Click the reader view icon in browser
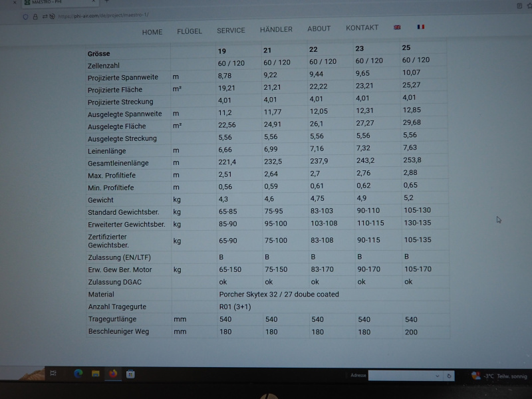This screenshot has height=399, width=532. tap(519, 6)
